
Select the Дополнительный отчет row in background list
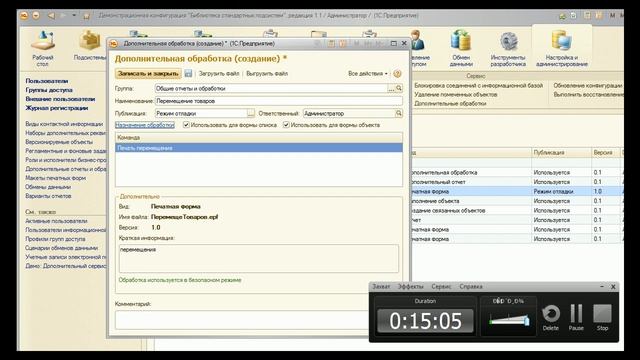[517, 182]
